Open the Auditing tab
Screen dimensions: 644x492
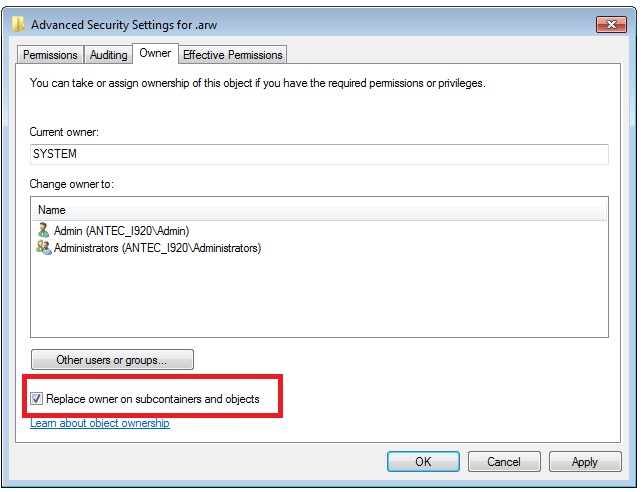click(x=109, y=55)
